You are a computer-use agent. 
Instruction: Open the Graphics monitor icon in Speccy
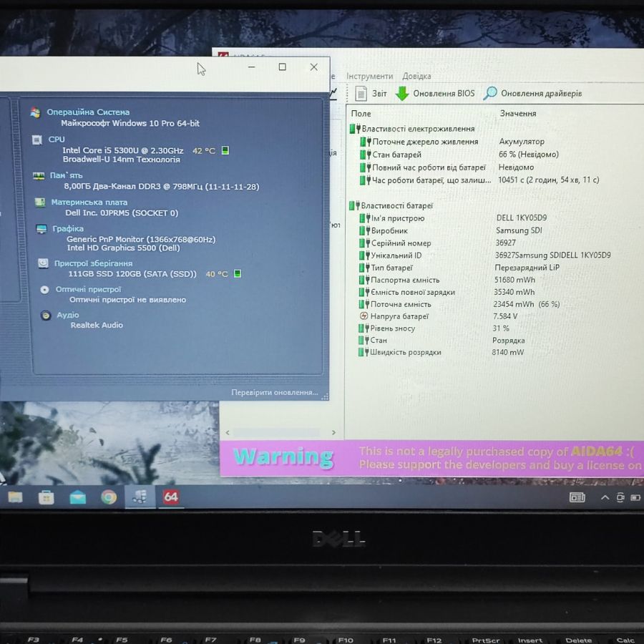click(x=42, y=229)
